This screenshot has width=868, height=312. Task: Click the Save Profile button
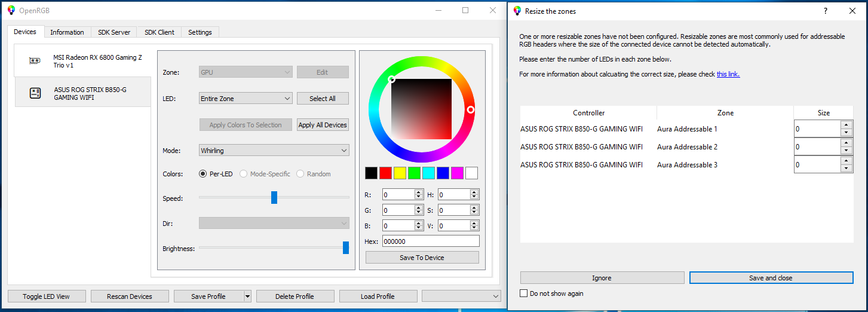click(208, 296)
